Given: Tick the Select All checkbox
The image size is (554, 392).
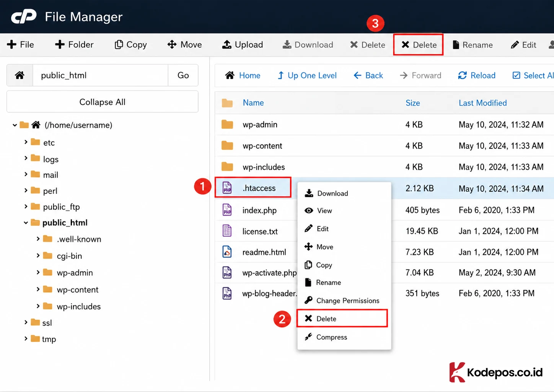Looking at the screenshot, I should (516, 75).
